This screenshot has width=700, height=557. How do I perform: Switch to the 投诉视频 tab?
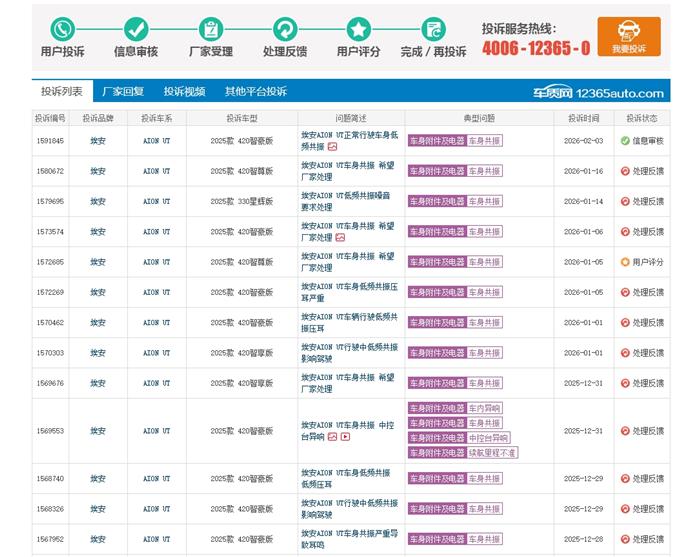pos(184,91)
